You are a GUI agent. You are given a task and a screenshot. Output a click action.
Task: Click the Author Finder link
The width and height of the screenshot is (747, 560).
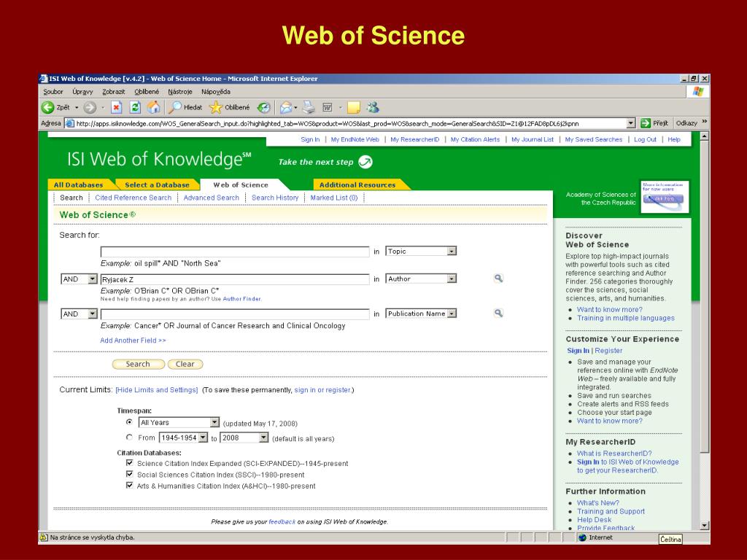[x=241, y=299]
